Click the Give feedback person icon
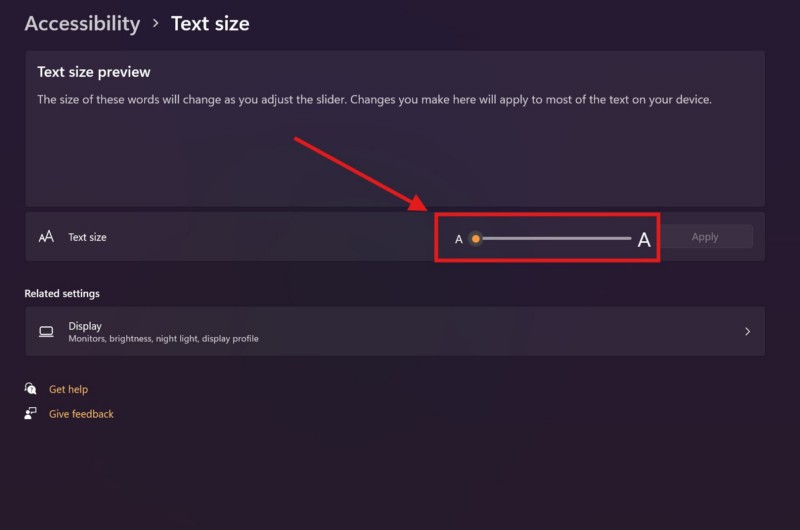The image size is (800, 530). coord(31,413)
